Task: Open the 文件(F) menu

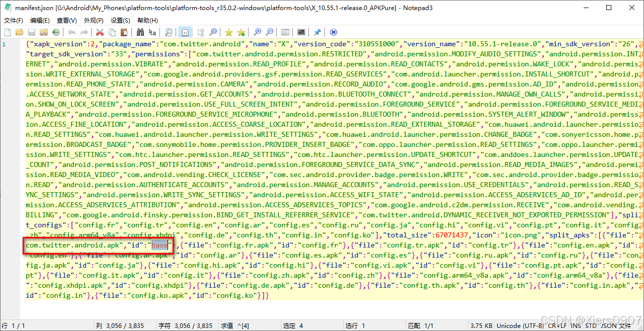Action: coord(14,20)
